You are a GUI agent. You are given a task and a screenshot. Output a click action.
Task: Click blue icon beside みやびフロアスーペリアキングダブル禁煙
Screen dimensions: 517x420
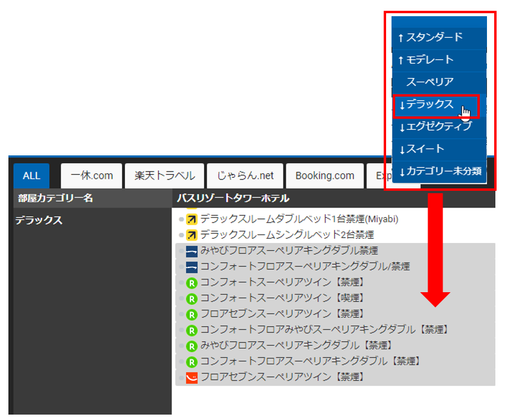pyautogui.click(x=192, y=251)
